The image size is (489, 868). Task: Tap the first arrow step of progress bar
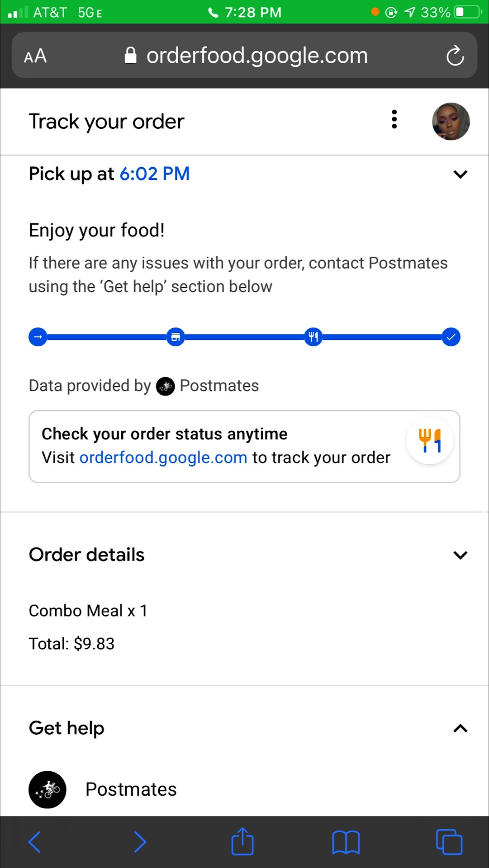click(x=38, y=337)
